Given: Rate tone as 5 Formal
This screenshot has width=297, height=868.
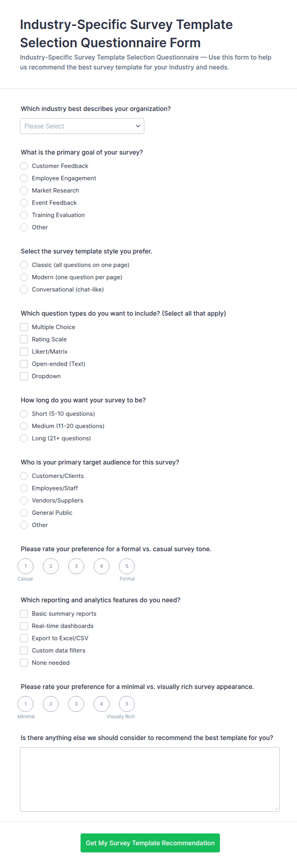Looking at the screenshot, I should [x=127, y=566].
